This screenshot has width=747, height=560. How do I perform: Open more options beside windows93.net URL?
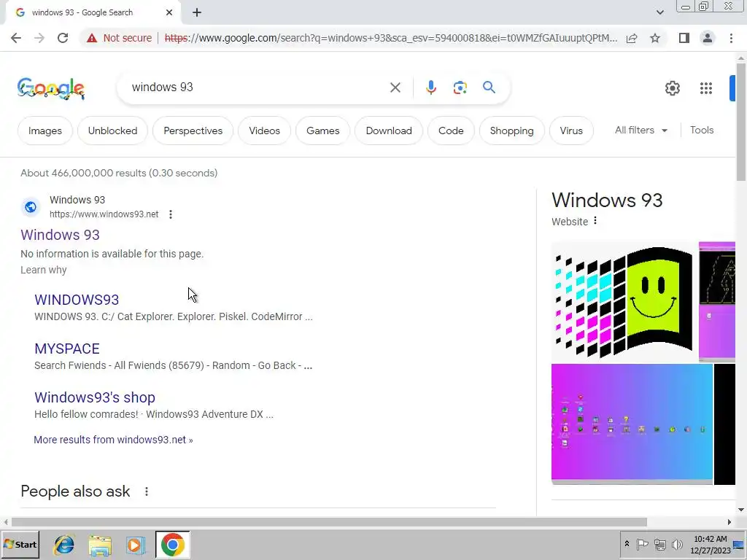coord(171,214)
